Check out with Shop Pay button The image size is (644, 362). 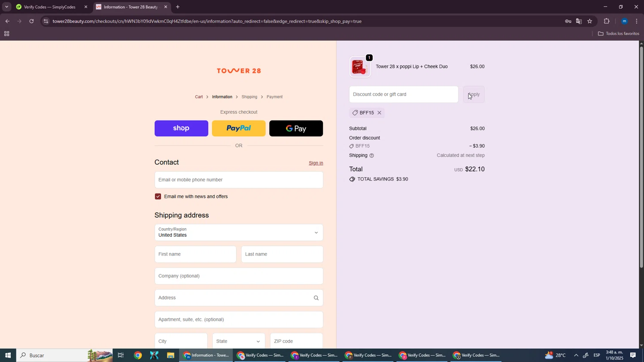(181, 128)
